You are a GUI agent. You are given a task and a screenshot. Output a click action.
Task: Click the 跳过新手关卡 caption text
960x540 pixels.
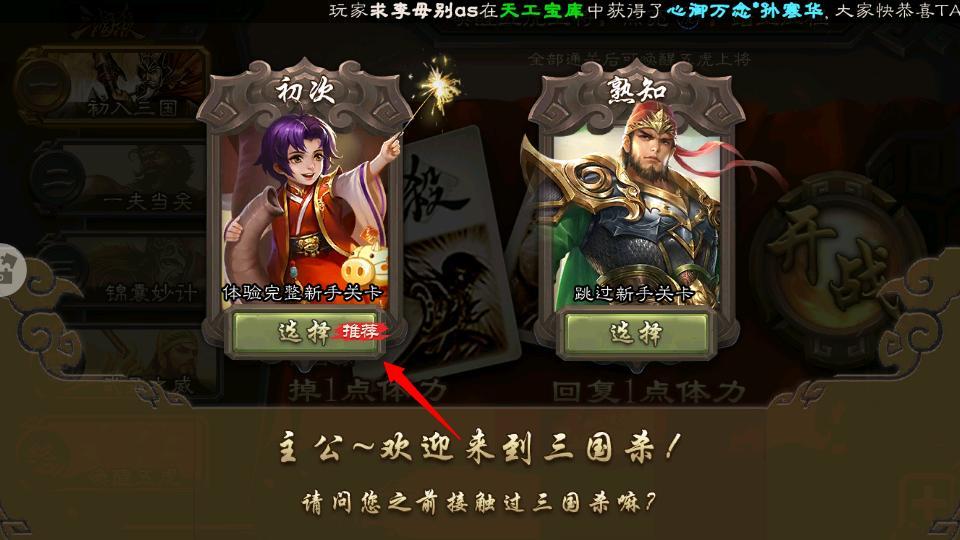pos(634,294)
